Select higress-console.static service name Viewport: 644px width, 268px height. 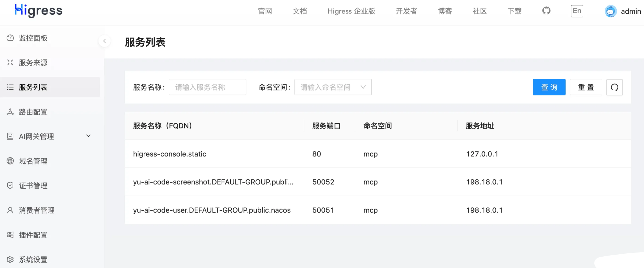pyautogui.click(x=170, y=154)
